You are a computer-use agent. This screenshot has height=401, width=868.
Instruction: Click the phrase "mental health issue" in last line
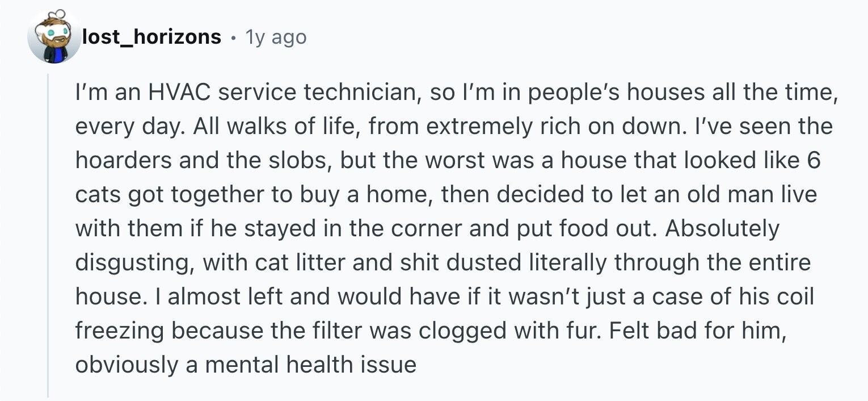pos(311,365)
